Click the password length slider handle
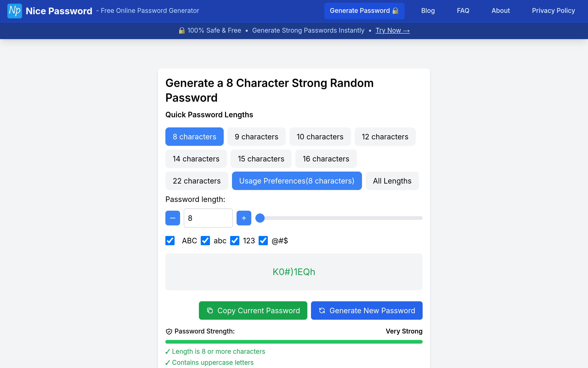The height and width of the screenshot is (368, 588). (x=260, y=218)
